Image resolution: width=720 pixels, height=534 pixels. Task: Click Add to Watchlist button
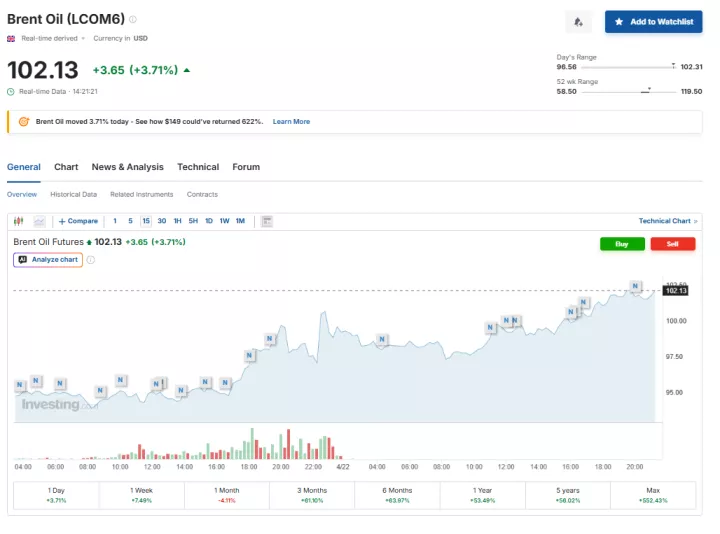click(653, 21)
